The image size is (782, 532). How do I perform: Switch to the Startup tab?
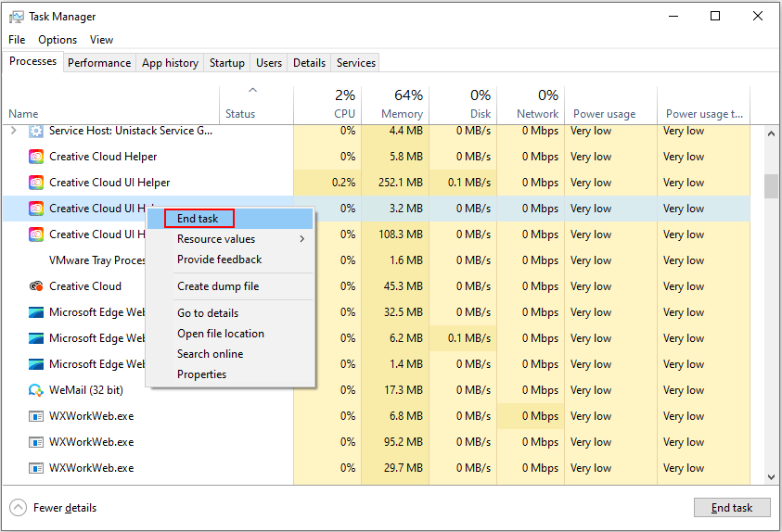pyautogui.click(x=227, y=63)
